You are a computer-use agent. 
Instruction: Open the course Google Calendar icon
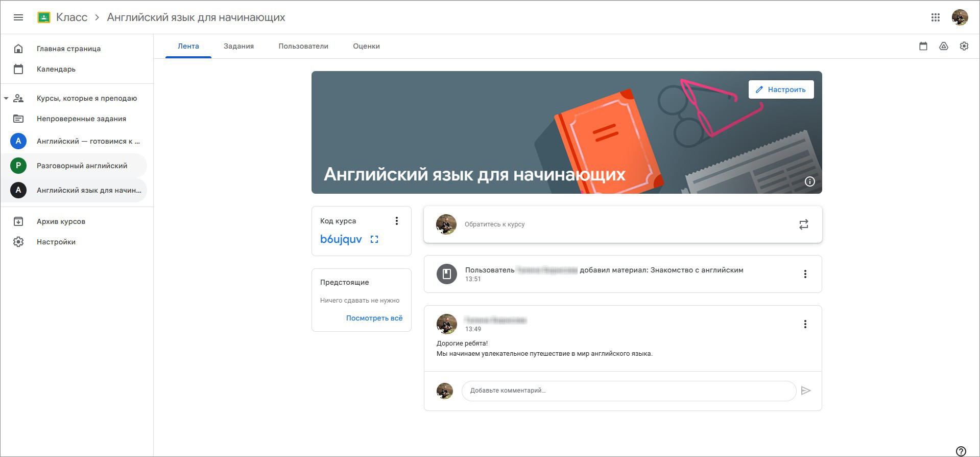point(923,46)
